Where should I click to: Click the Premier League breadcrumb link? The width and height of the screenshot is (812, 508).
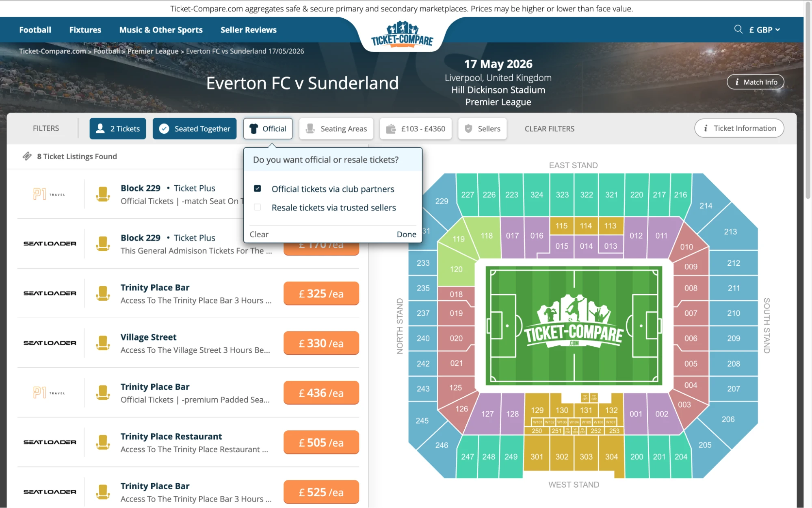[153, 51]
